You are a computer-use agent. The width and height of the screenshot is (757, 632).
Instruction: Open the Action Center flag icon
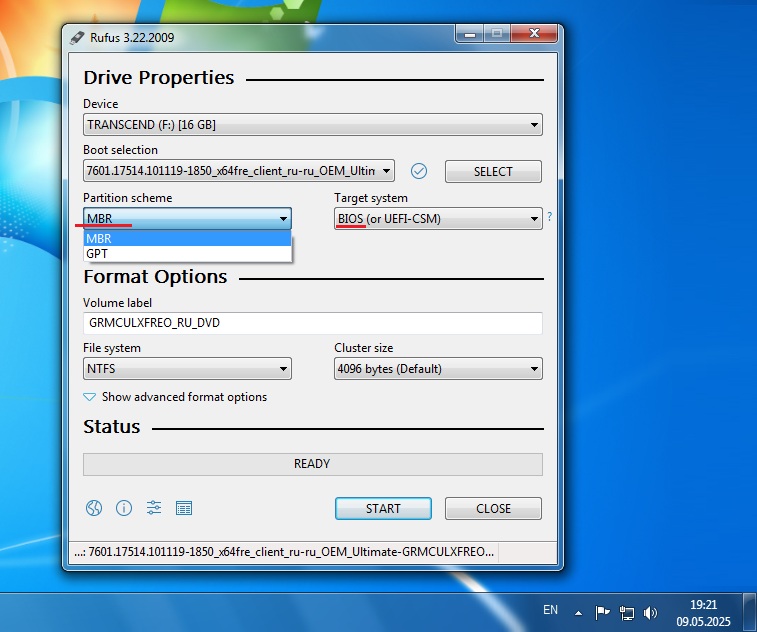pyautogui.click(x=602, y=613)
